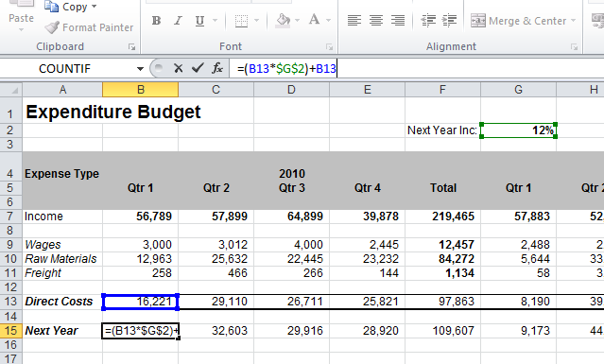Select Next Year total 109,607

tap(443, 331)
